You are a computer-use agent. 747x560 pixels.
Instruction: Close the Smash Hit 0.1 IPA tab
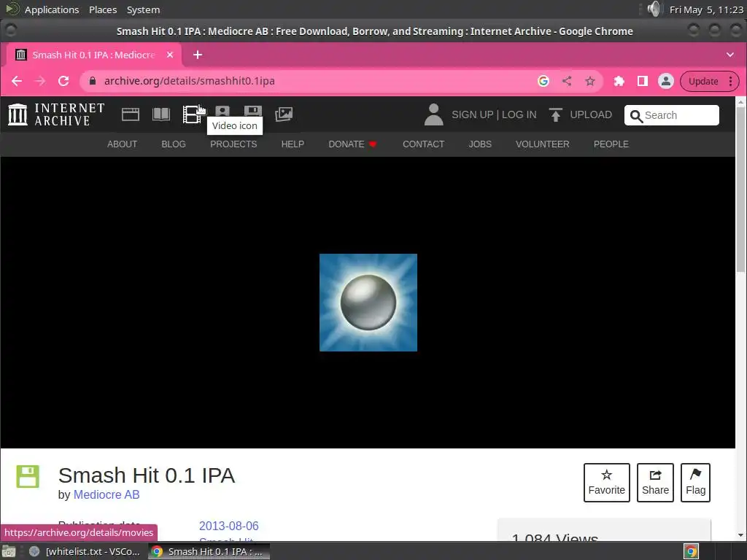pyautogui.click(x=169, y=55)
